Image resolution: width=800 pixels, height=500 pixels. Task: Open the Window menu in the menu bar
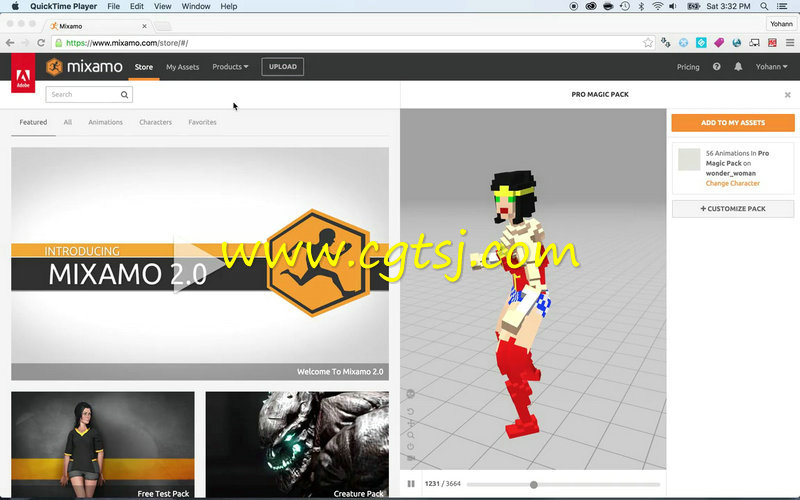coord(196,6)
